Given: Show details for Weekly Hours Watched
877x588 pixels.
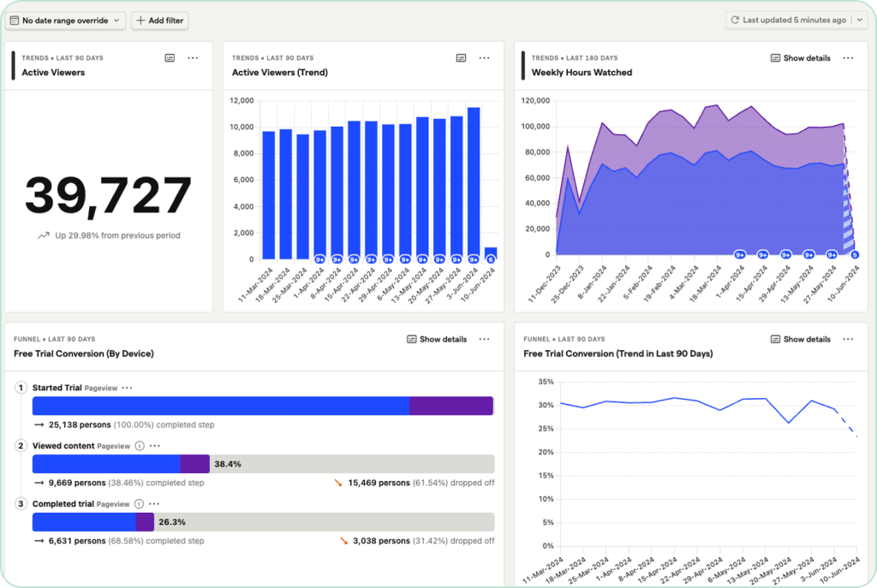Looking at the screenshot, I should (802, 57).
